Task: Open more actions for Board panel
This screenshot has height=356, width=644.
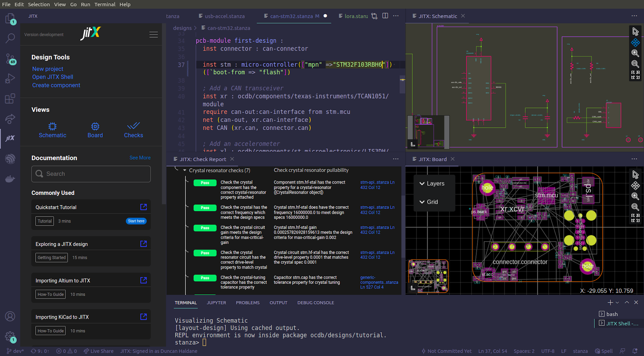Action: [634, 159]
